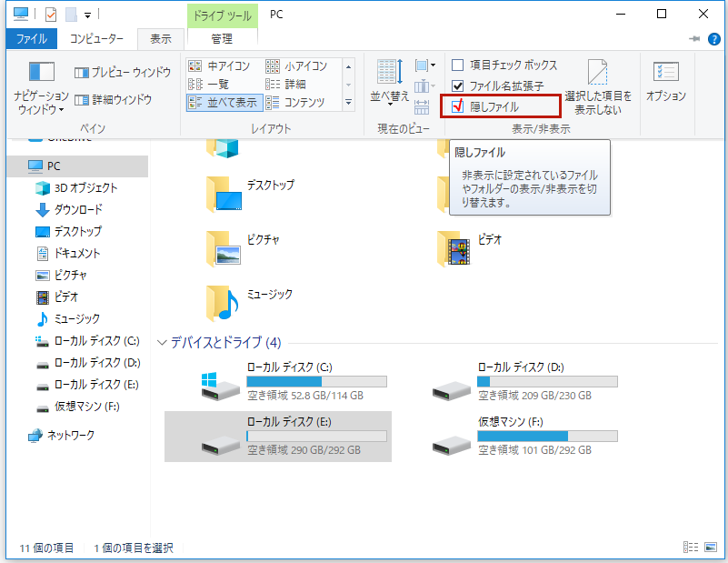Screen dimensions: 728x563
Task: Toggle the 詳細ウィンドウ pane
Action: click(114, 99)
